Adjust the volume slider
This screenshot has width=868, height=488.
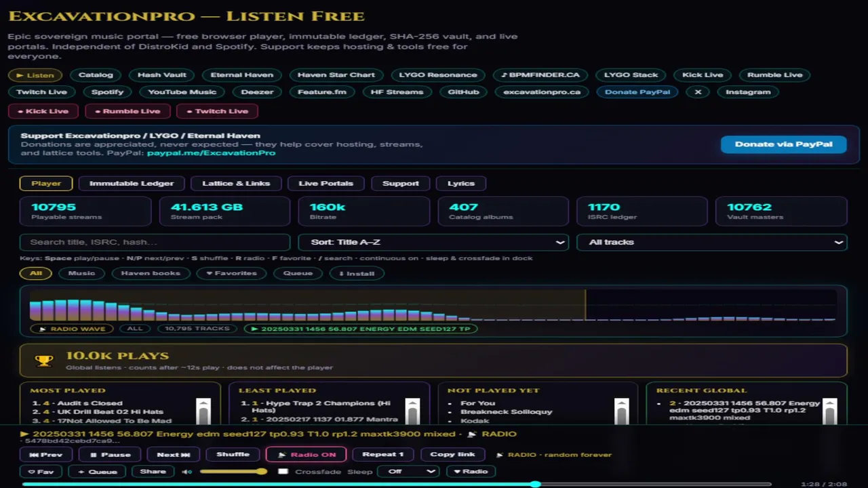pos(233,472)
